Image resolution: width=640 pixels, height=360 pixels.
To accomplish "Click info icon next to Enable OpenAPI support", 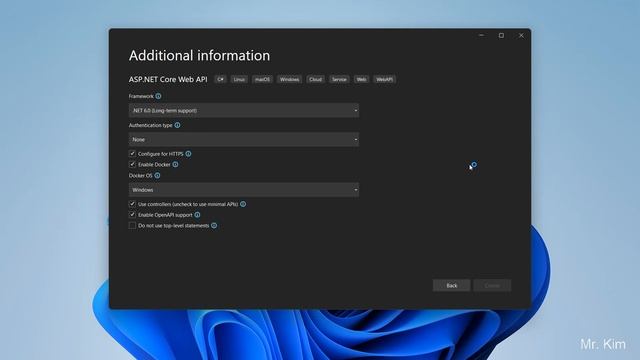I will (x=197, y=215).
